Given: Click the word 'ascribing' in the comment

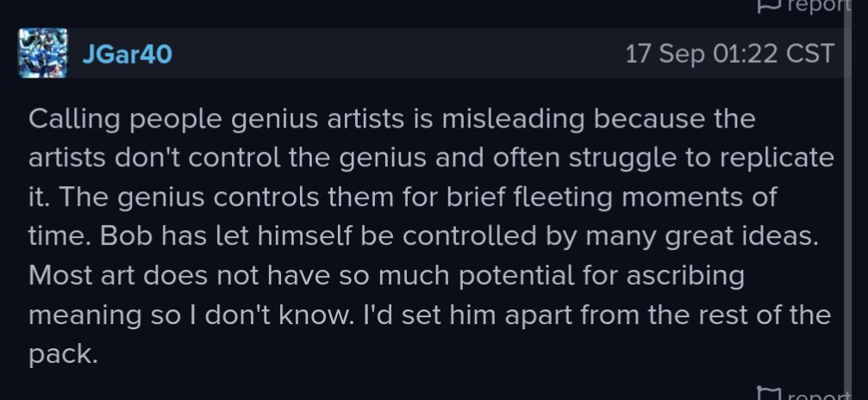Looking at the screenshot, I should point(685,275).
